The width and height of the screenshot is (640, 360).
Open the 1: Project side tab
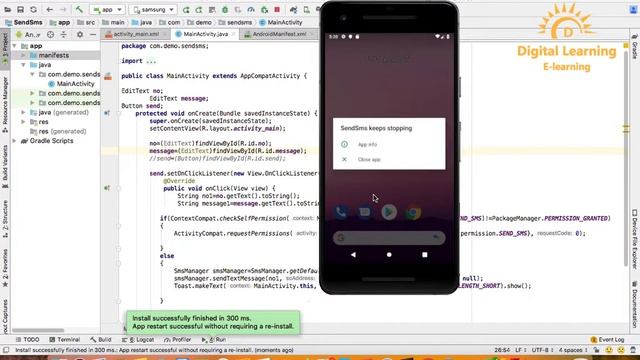click(x=5, y=49)
